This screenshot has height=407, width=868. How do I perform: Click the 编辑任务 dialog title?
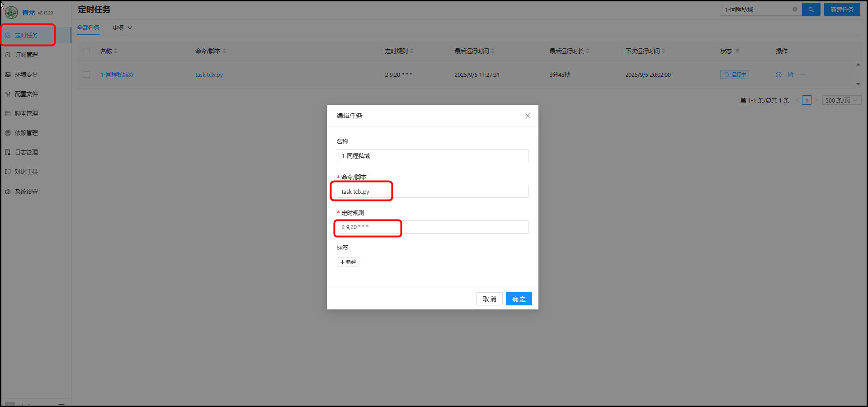(x=349, y=116)
